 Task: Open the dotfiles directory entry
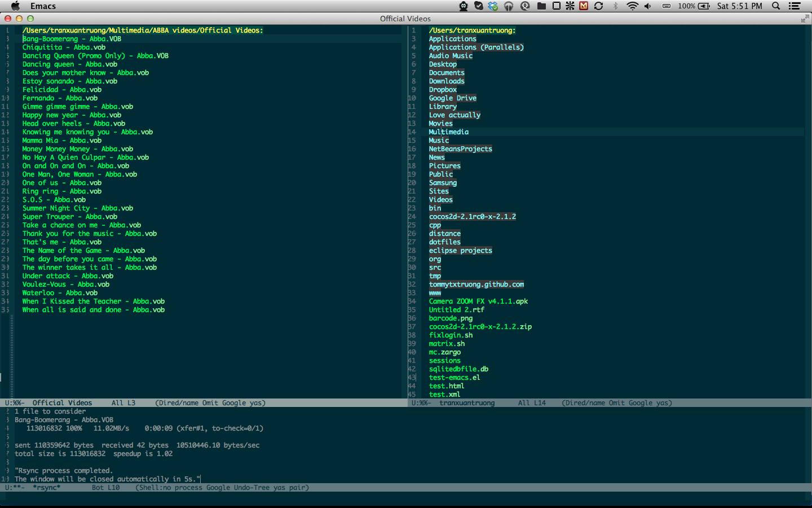coord(444,242)
